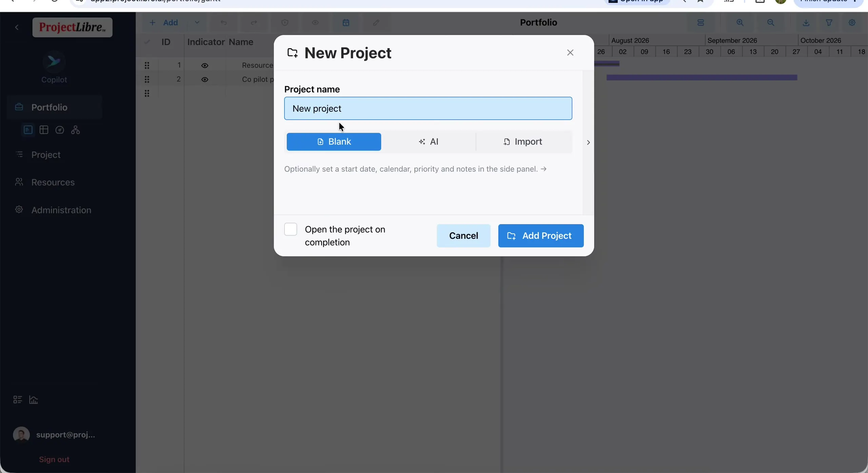Select the Import tab
Viewport: 868px width, 473px height.
click(524, 142)
